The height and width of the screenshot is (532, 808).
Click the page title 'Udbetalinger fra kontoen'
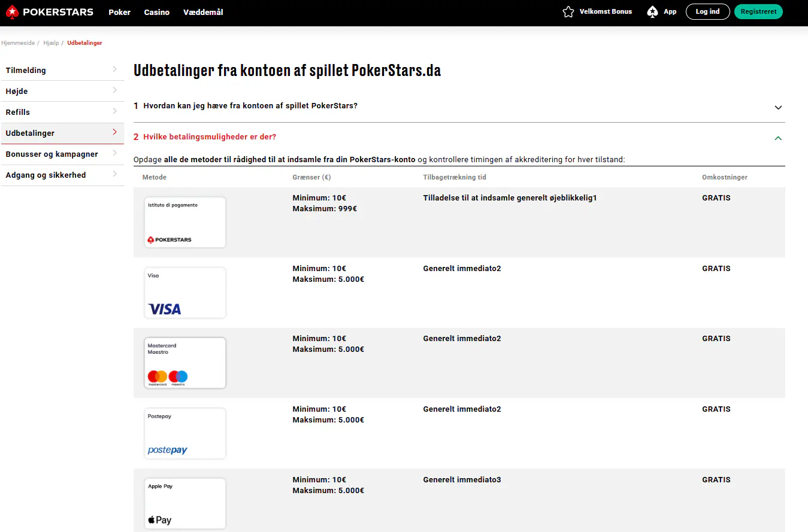pyautogui.click(x=287, y=71)
